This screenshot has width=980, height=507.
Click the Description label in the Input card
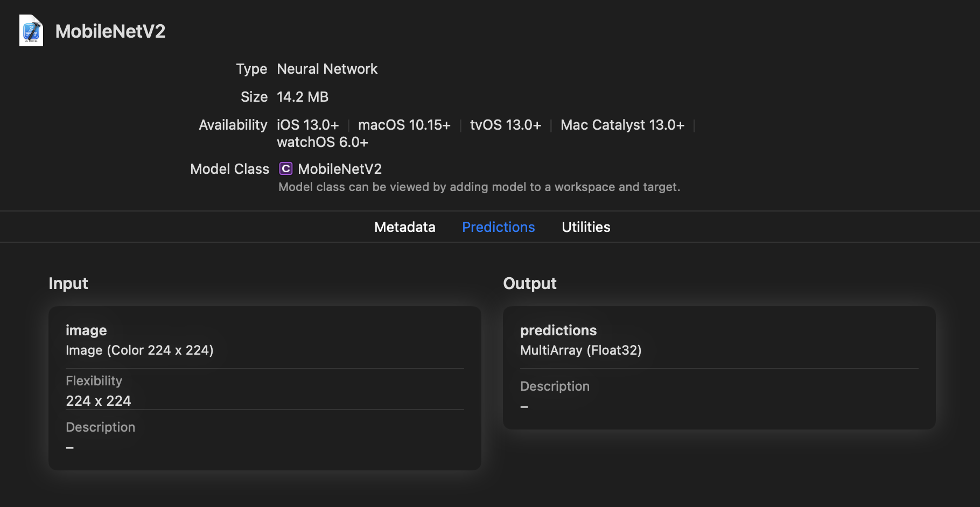pos(101,427)
